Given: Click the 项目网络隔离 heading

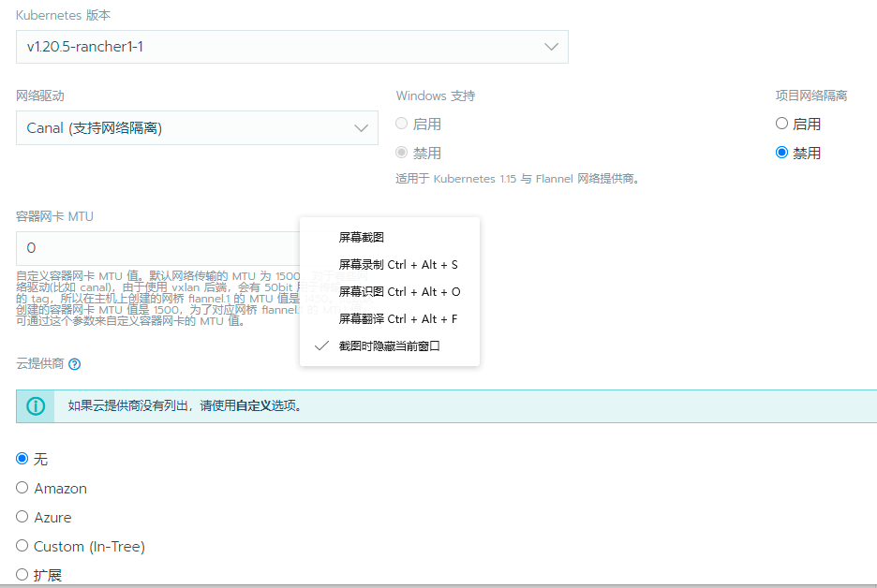Looking at the screenshot, I should click(x=811, y=96).
